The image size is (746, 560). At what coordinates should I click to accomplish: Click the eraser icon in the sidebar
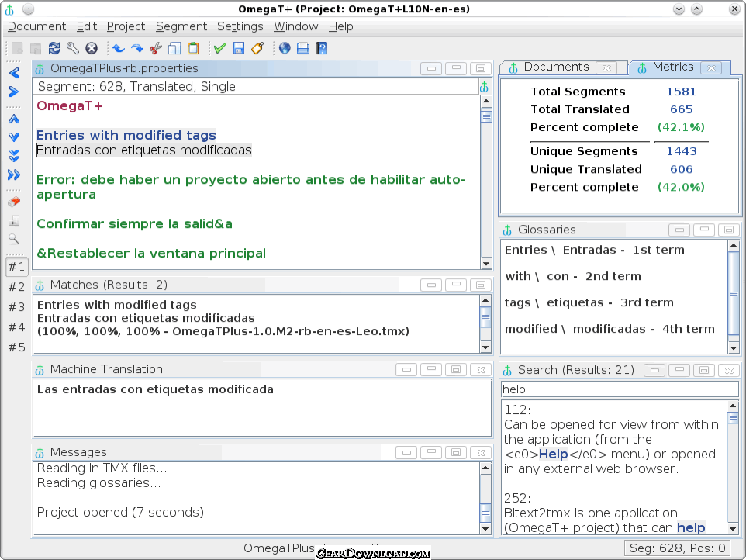tap(14, 202)
